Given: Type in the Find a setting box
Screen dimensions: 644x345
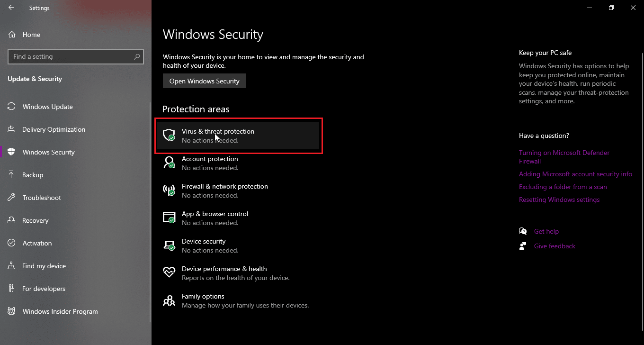Looking at the screenshot, I should coord(71,56).
